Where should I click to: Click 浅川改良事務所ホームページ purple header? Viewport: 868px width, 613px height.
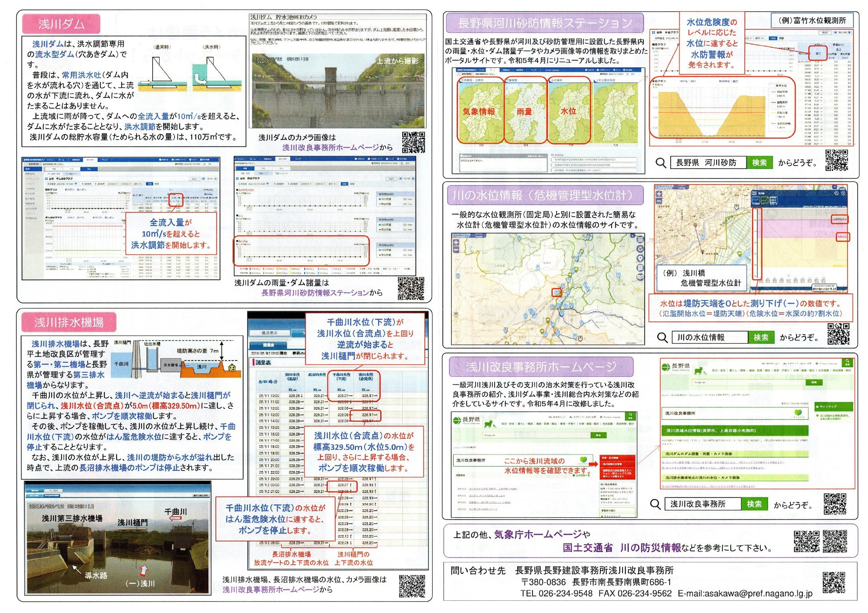coord(541,366)
